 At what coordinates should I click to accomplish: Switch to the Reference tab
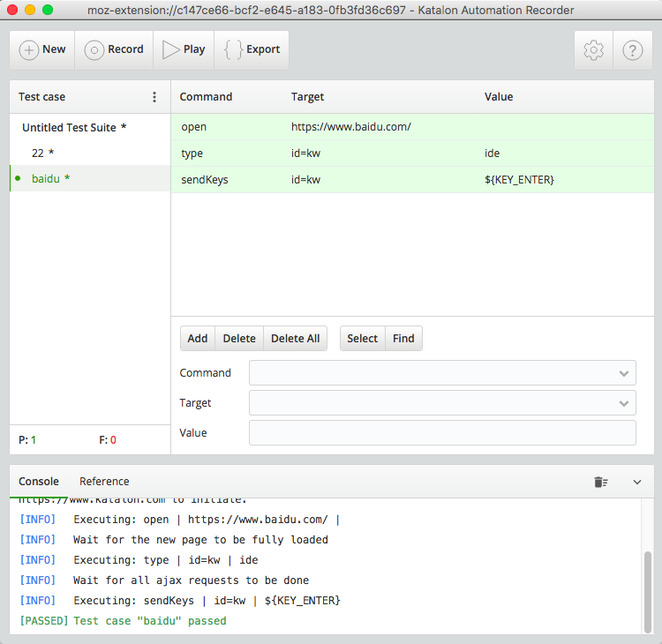click(104, 482)
